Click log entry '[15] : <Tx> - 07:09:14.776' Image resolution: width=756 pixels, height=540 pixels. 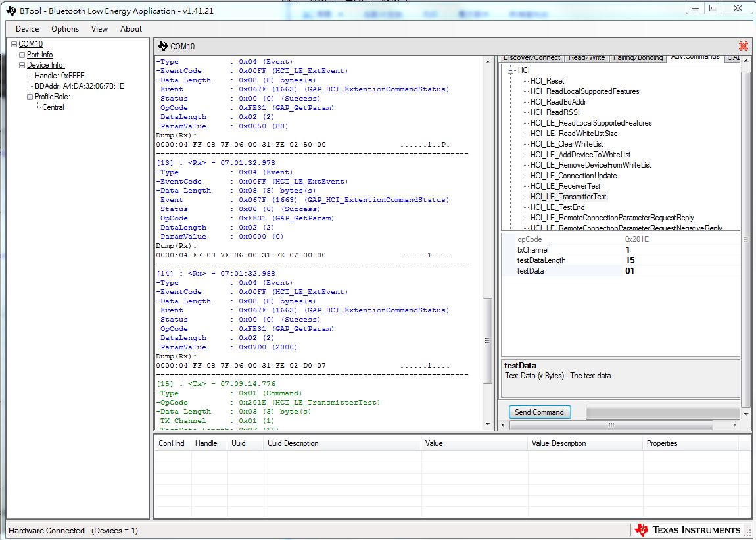click(216, 384)
